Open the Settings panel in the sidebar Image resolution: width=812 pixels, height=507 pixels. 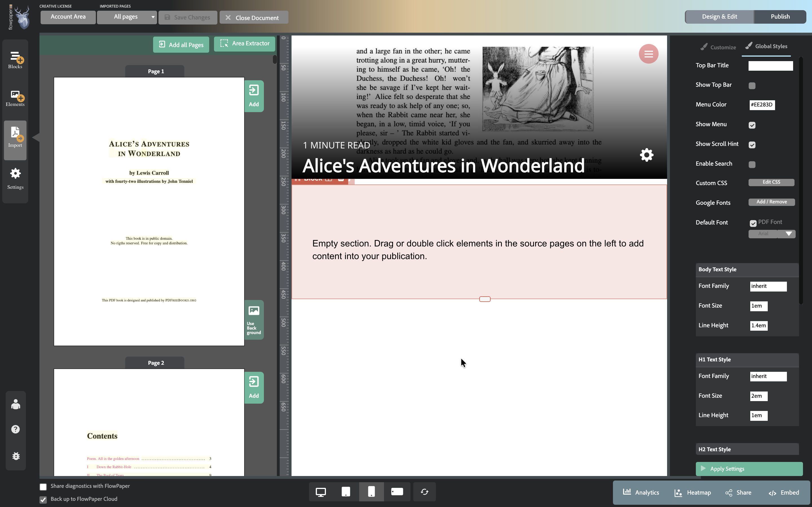pos(15,178)
